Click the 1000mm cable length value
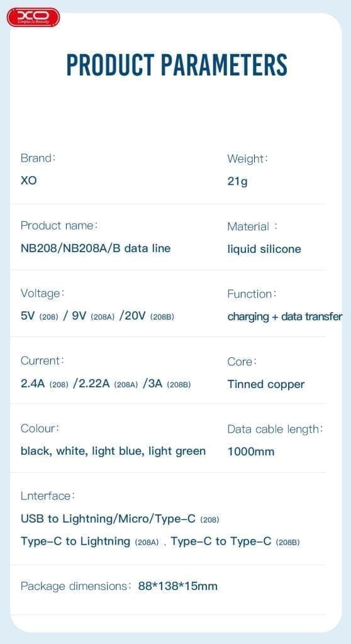This screenshot has width=351, height=644. click(x=251, y=452)
